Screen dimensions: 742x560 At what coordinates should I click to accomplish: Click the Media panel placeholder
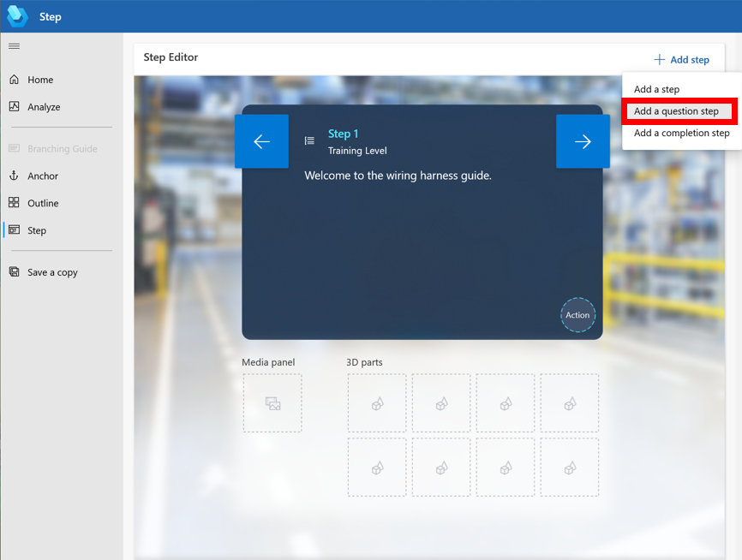[x=272, y=402]
